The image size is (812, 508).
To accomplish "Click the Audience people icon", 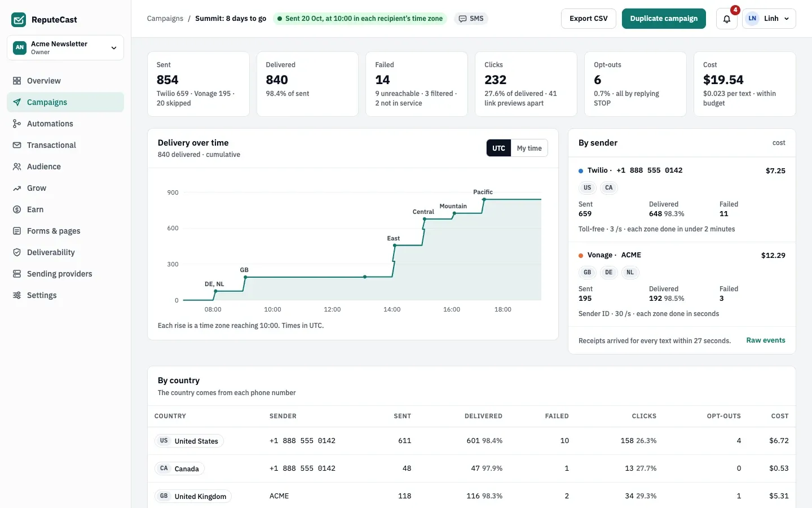I will tap(17, 167).
